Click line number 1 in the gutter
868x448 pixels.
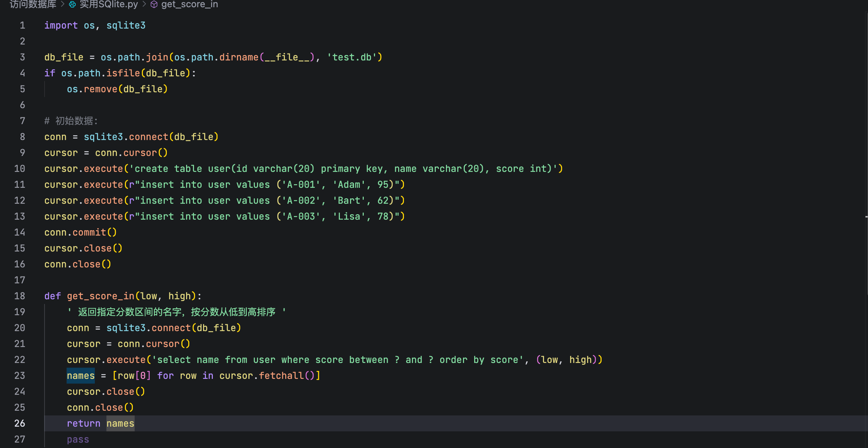[22, 25]
